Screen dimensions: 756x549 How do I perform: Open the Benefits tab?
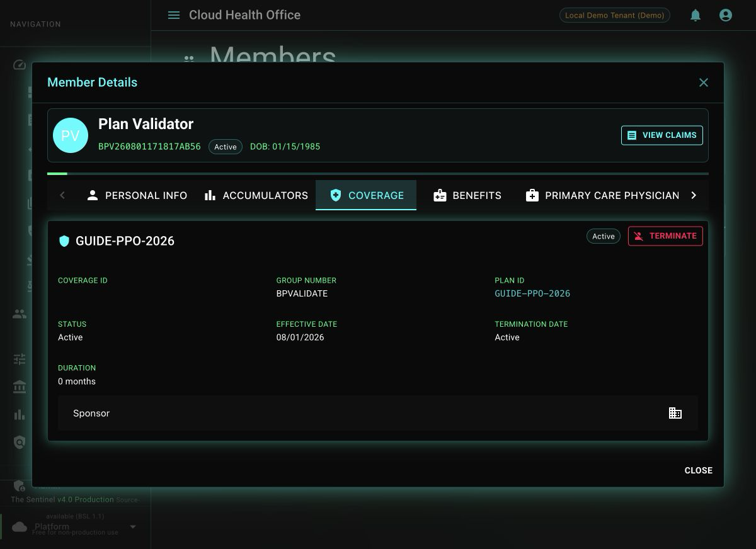[467, 195]
